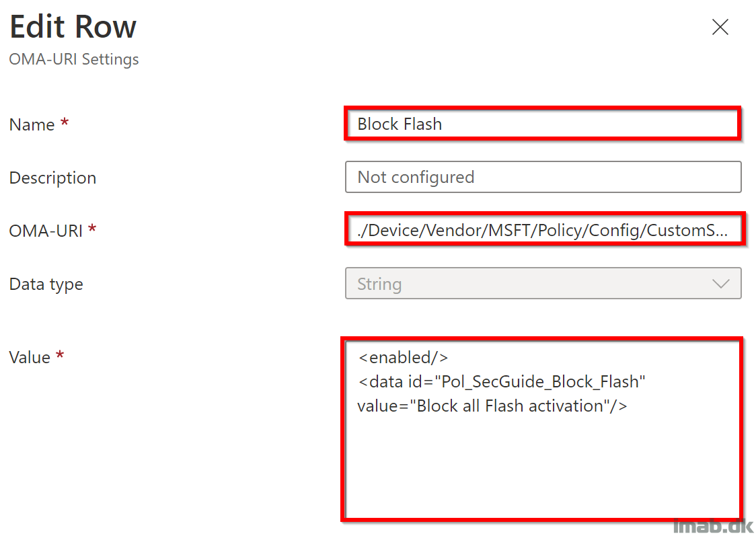
Task: Click the imab.dk watermark logo
Action: tap(712, 525)
